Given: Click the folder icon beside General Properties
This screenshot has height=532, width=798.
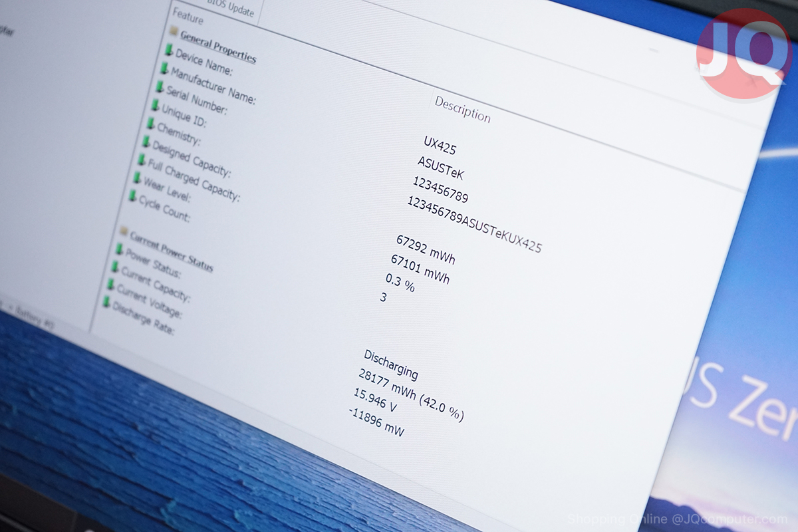Looking at the screenshot, I should coord(174,31).
